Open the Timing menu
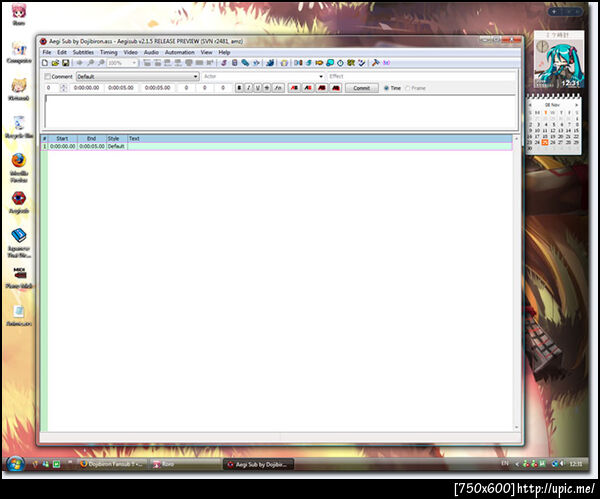 coord(109,52)
